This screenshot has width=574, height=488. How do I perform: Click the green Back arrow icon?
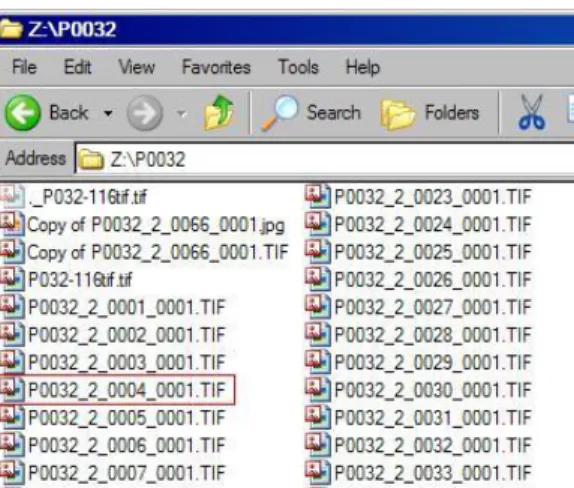click(x=22, y=112)
